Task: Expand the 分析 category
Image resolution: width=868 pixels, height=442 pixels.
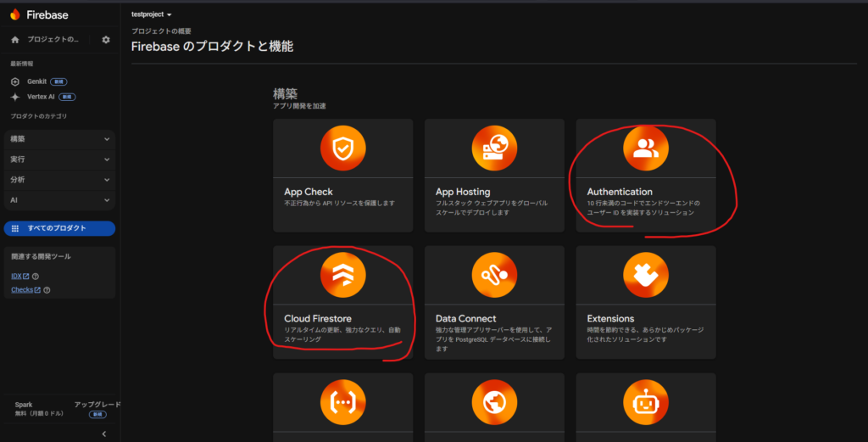Action: tap(60, 180)
